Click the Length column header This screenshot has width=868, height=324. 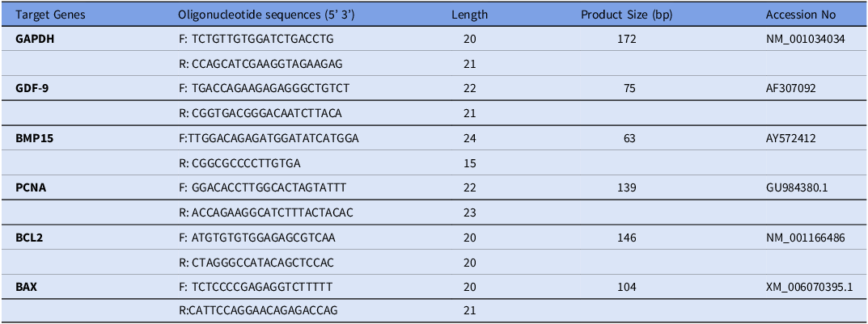[470, 15]
